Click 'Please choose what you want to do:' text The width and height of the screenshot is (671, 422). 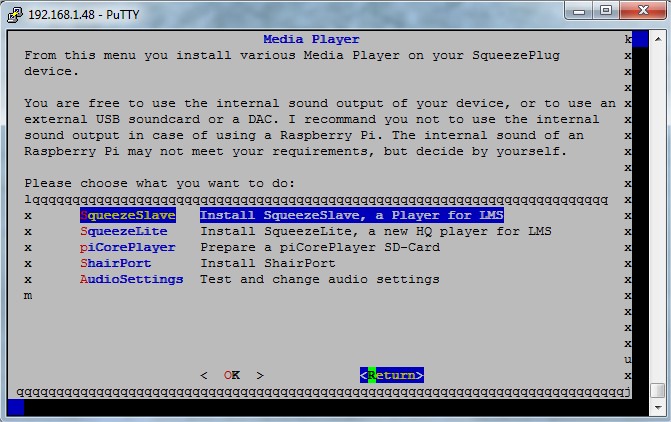click(160, 184)
